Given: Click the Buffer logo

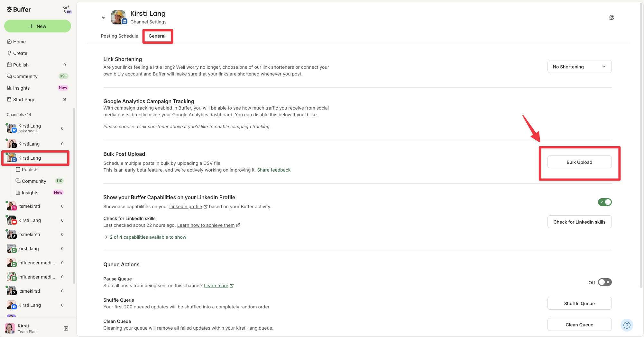Looking at the screenshot, I should 19,10.
